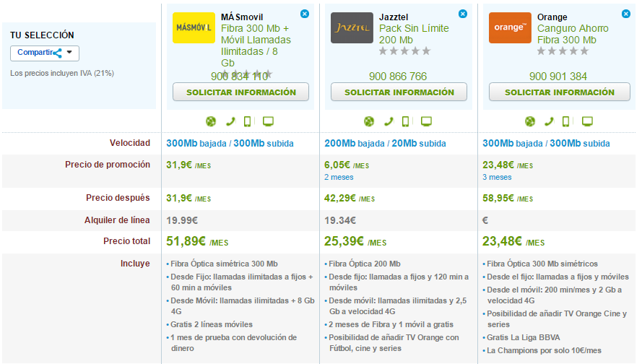Click the Precio de promoción label

coord(108,165)
